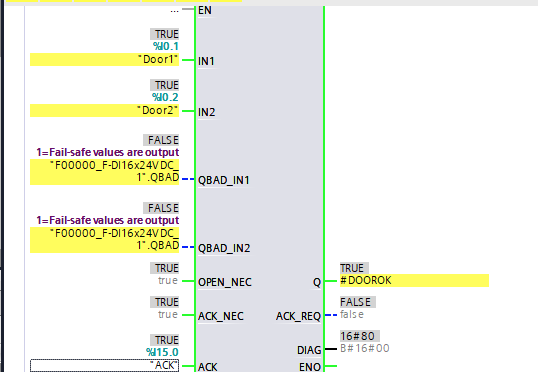Click the B#16#00 value at DIAG
This screenshot has width=538, height=372.
coord(365,348)
